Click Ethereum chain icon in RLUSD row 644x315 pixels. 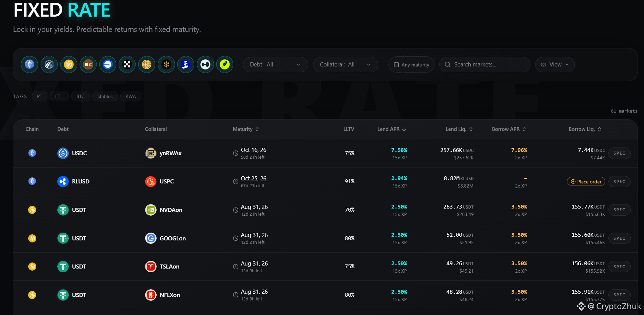[32, 181]
